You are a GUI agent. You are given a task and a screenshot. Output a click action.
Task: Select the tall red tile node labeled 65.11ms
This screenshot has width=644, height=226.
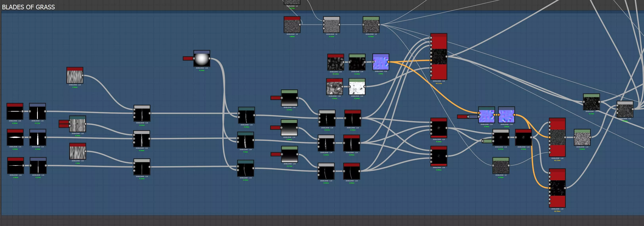point(439,57)
